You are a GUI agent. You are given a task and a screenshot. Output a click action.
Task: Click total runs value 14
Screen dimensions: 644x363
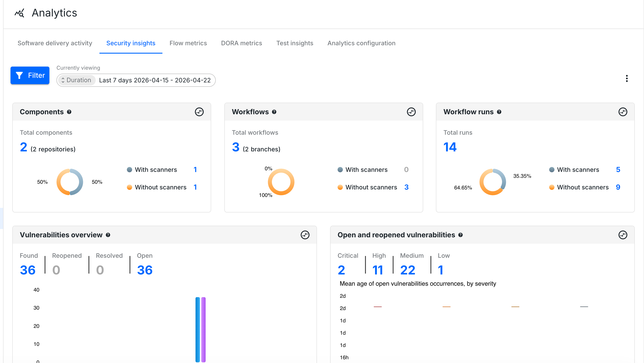[450, 147]
